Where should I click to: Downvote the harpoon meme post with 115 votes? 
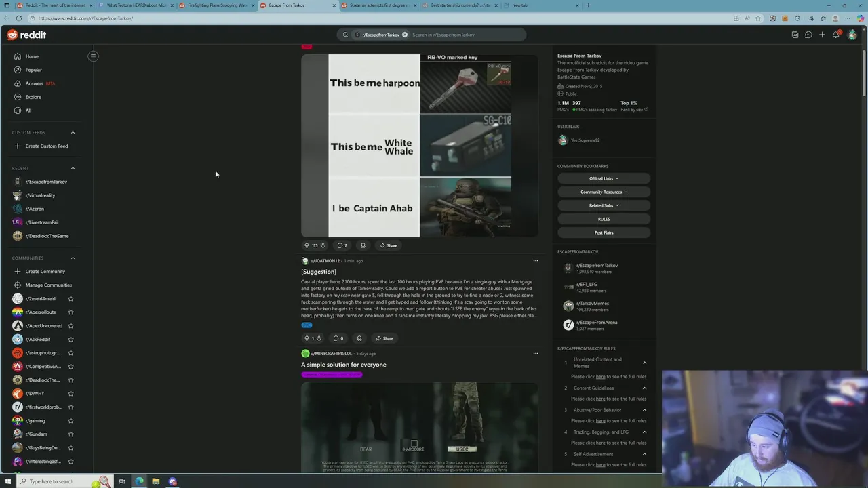[323, 245]
